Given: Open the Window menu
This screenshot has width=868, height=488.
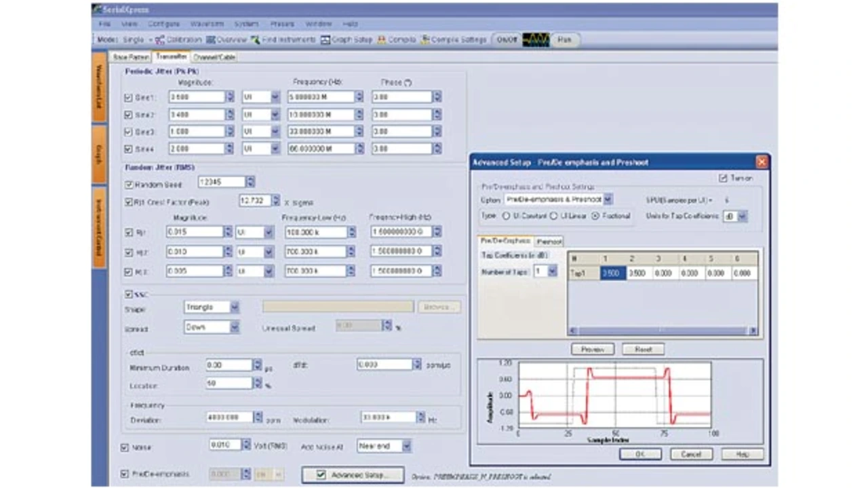Looking at the screenshot, I should point(318,24).
